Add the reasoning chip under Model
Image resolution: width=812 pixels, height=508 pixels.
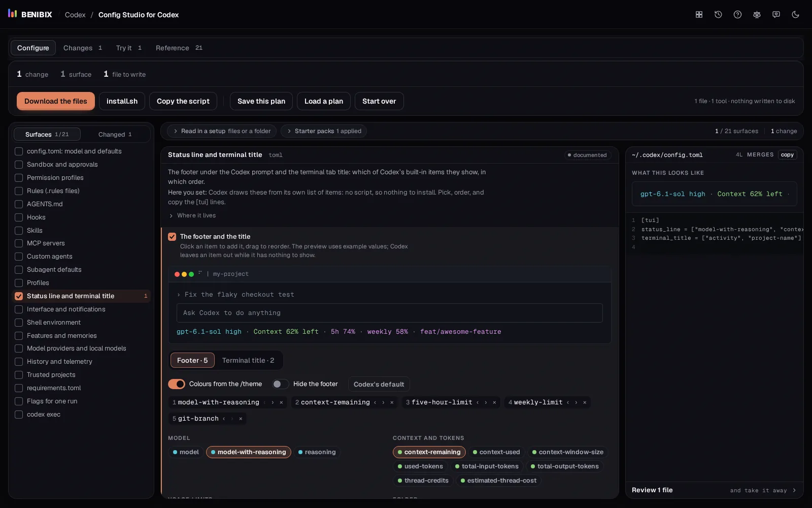click(x=317, y=452)
